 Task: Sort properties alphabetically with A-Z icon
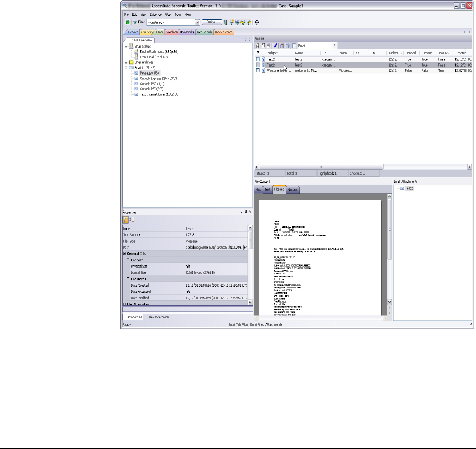(132, 219)
